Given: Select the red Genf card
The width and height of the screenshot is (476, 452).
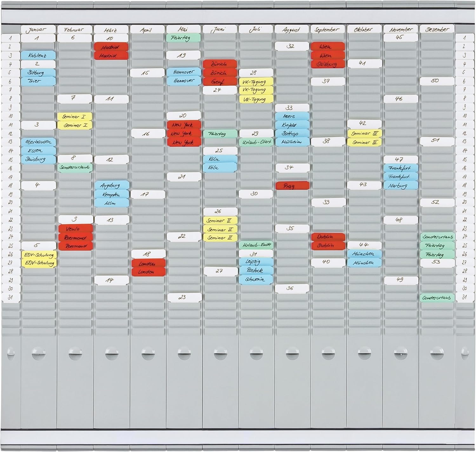Looking at the screenshot, I should tap(220, 82).
